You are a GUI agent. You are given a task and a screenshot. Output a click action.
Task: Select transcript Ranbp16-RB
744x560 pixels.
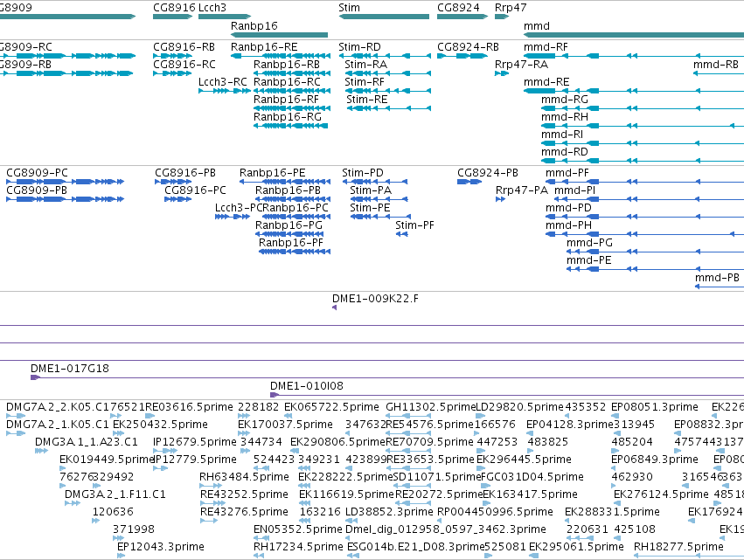click(x=292, y=73)
